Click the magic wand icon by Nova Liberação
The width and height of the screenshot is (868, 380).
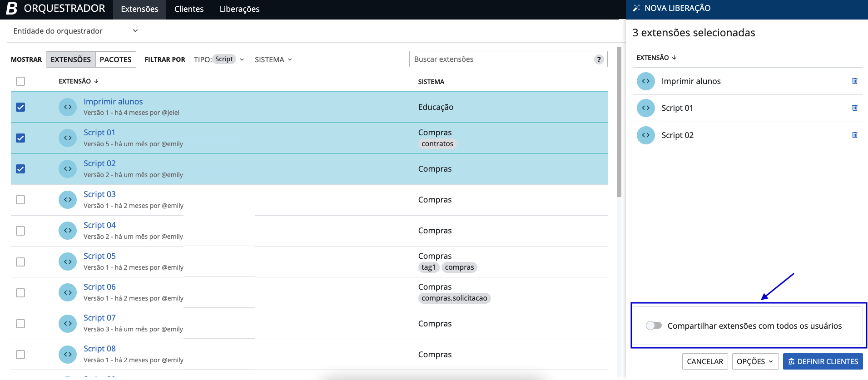(636, 8)
